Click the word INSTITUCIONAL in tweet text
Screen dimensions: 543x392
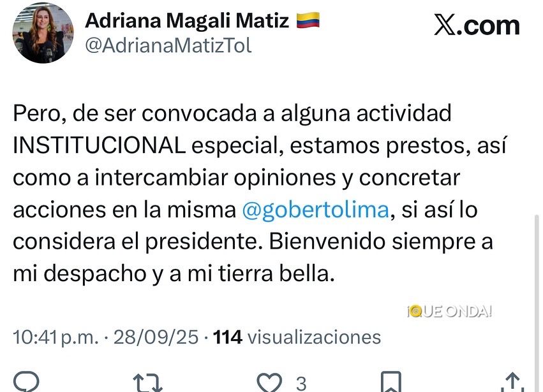tap(99, 145)
